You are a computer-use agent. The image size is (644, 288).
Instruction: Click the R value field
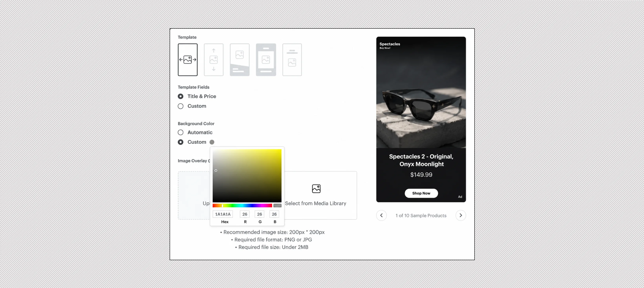pos(245,214)
